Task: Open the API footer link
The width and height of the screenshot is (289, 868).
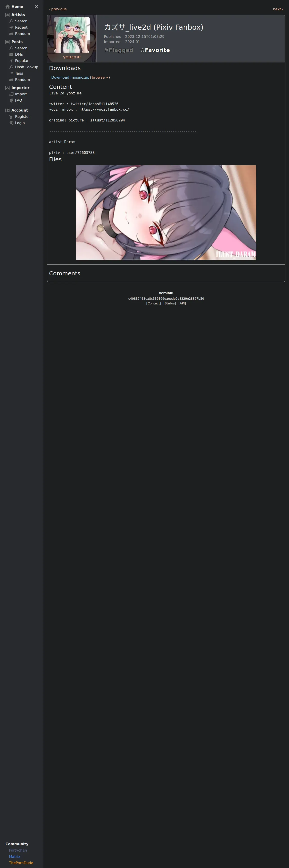Action: [182, 303]
